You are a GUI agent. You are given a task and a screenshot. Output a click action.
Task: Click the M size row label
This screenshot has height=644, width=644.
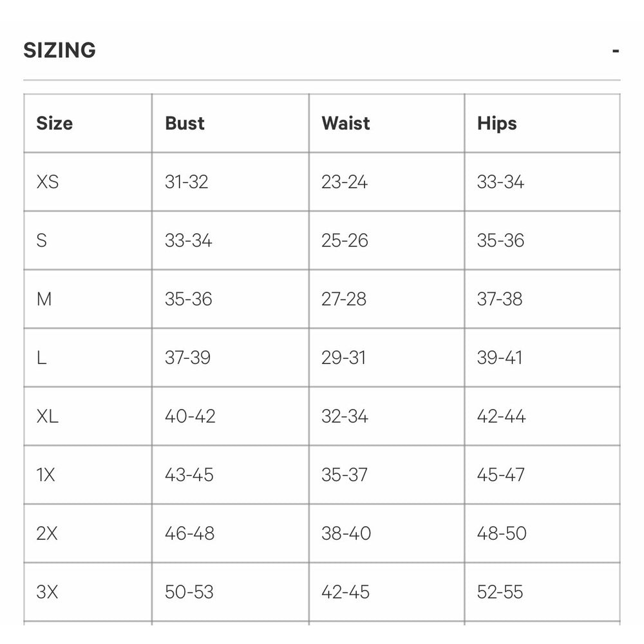pyautogui.click(x=44, y=299)
